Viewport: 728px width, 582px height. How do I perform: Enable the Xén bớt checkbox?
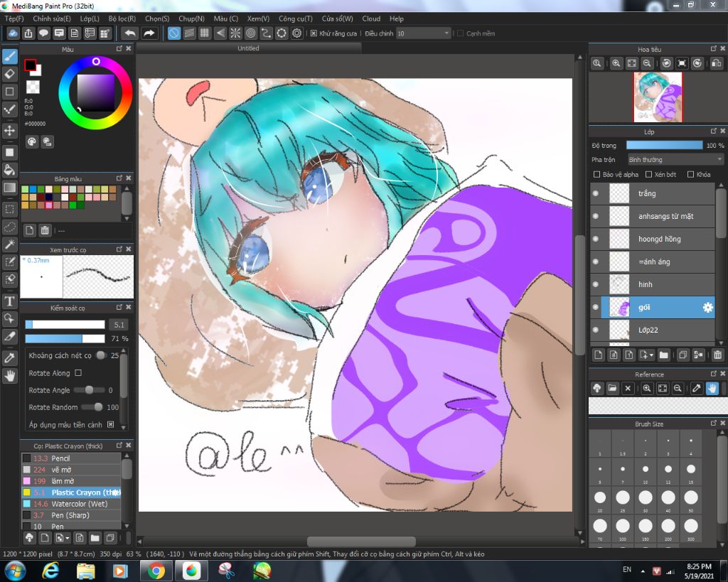click(x=649, y=175)
